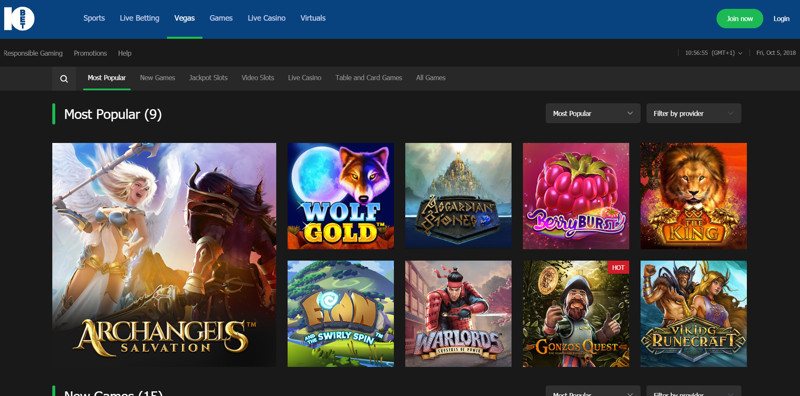Expand the Filter by provider dropdown
The width and height of the screenshot is (800, 396).
694,113
